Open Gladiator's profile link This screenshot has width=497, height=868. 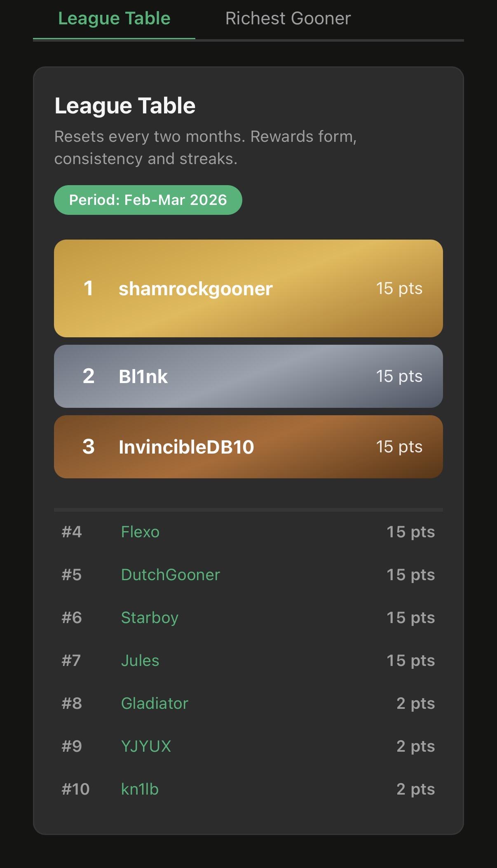click(155, 703)
